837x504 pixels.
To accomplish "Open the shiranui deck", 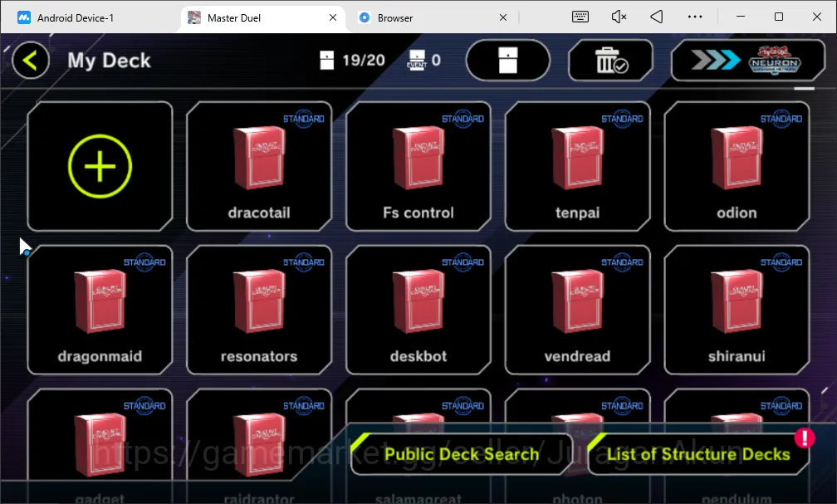I will 737,310.
